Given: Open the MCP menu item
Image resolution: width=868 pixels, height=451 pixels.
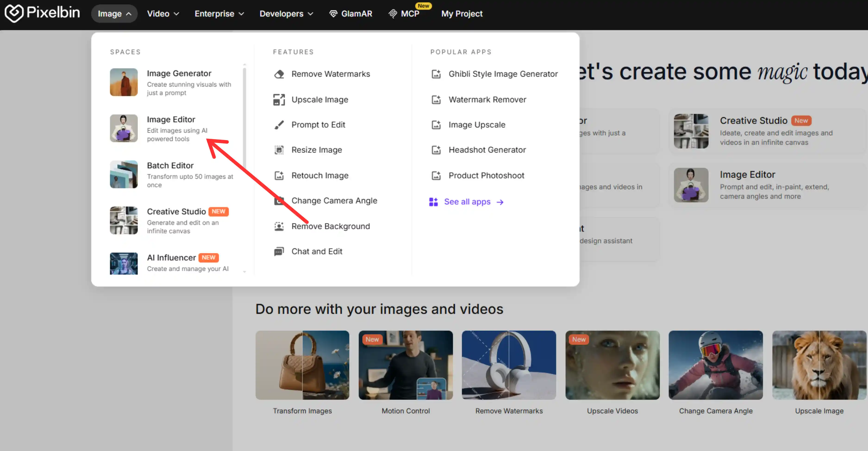Looking at the screenshot, I should [x=404, y=14].
